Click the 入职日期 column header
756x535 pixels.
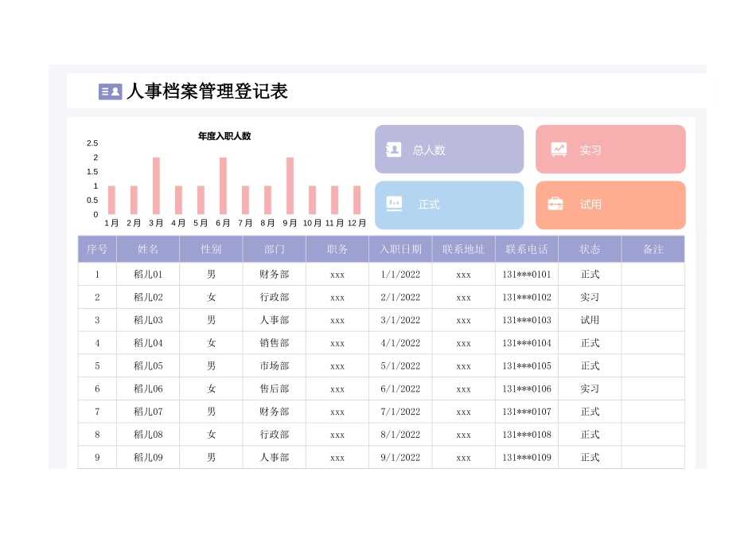click(399, 248)
